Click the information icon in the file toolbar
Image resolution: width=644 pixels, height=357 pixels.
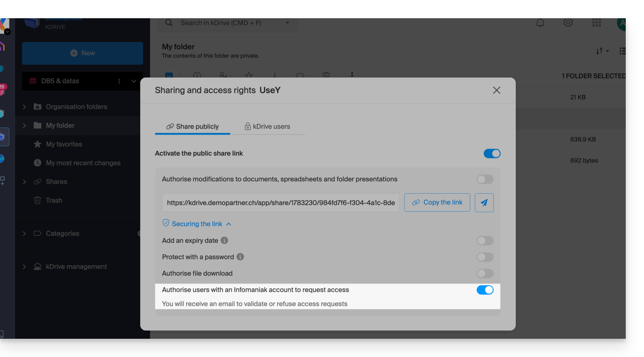(x=197, y=76)
